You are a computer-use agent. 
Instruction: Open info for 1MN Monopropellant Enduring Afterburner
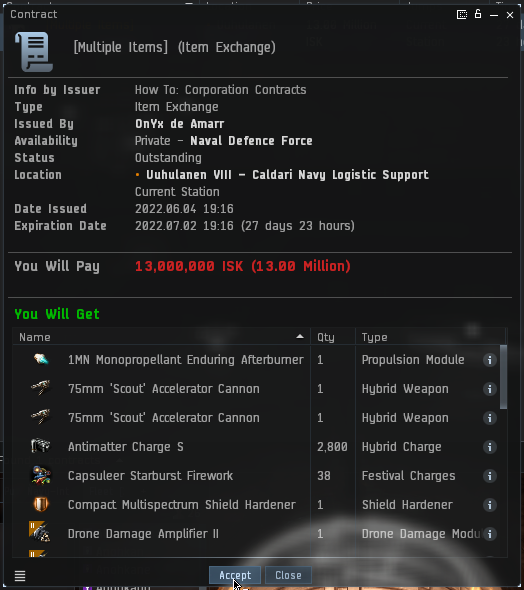tap(489, 360)
